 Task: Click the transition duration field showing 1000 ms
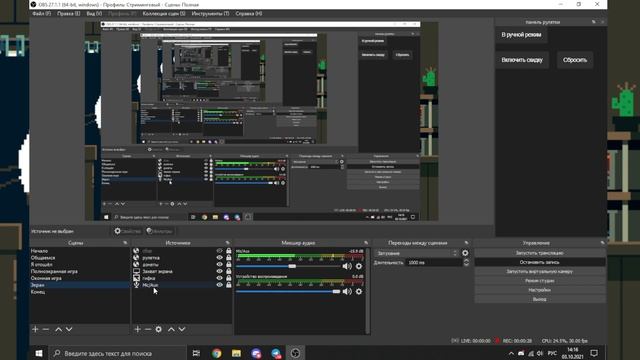click(434, 262)
